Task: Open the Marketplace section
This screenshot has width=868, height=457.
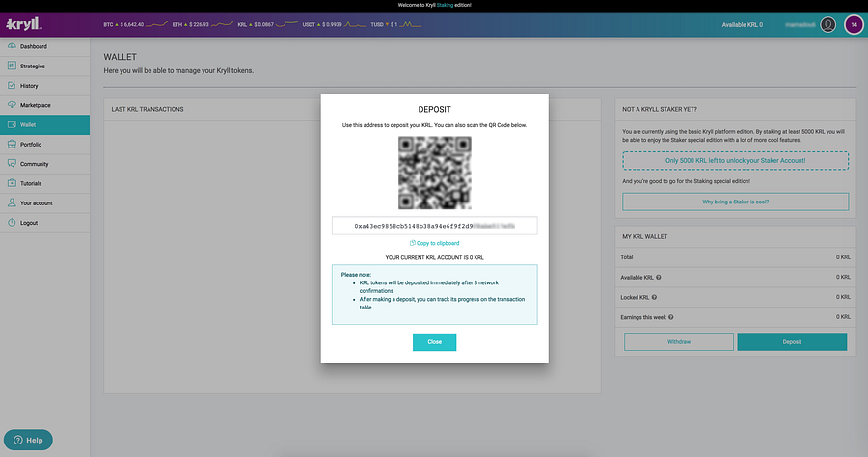Action: click(44, 105)
